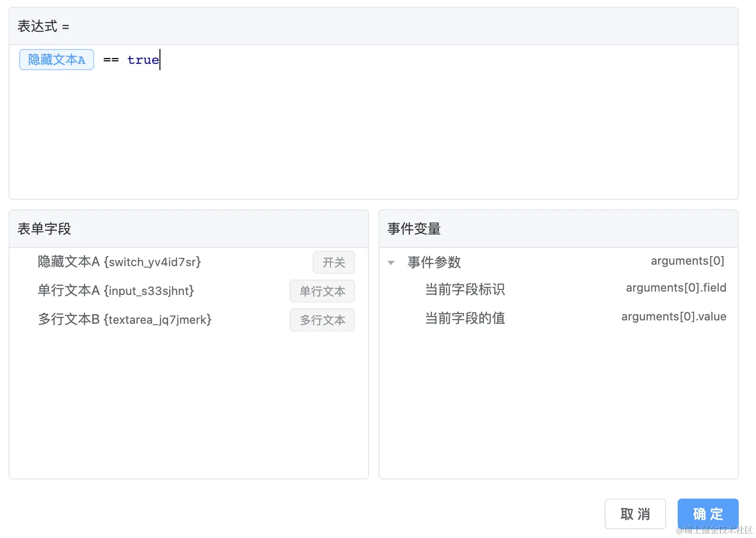Viewport: 756px width, 538px height.
Task: Click the == operator in expression
Action: pyautogui.click(x=111, y=60)
